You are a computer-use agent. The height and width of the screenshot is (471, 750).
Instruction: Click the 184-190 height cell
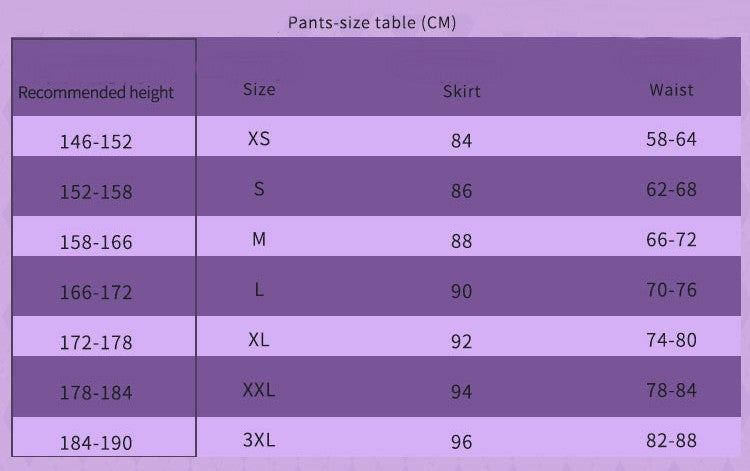coord(96,442)
